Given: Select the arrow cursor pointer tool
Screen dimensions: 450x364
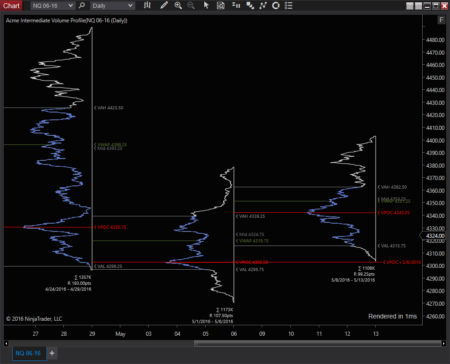Looking at the screenshot, I should (x=206, y=5).
